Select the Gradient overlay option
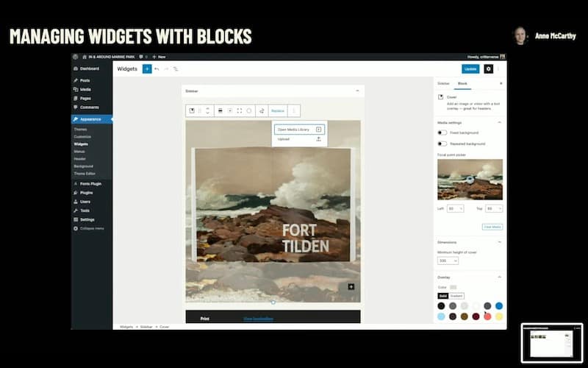 456,295
